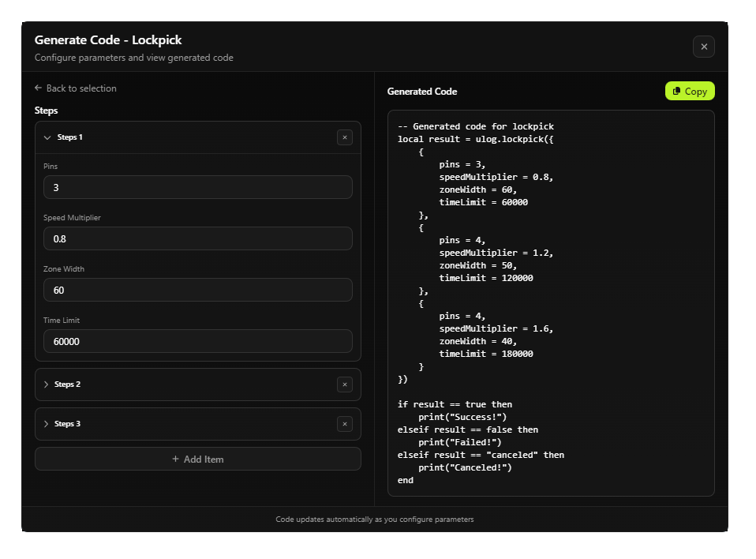Focus the Pins input field
Image resolution: width=756 pixels, height=559 pixels.
pos(197,188)
